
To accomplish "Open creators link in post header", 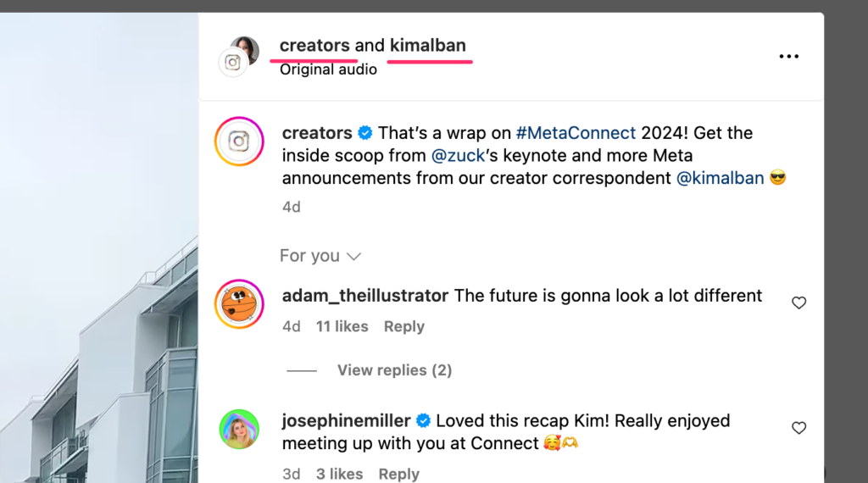I will tap(314, 46).
